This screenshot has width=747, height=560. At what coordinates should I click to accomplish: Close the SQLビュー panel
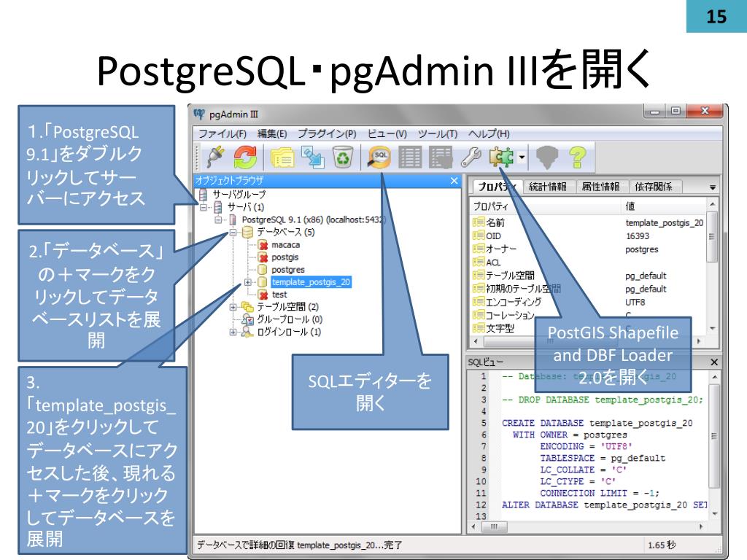tap(714, 362)
